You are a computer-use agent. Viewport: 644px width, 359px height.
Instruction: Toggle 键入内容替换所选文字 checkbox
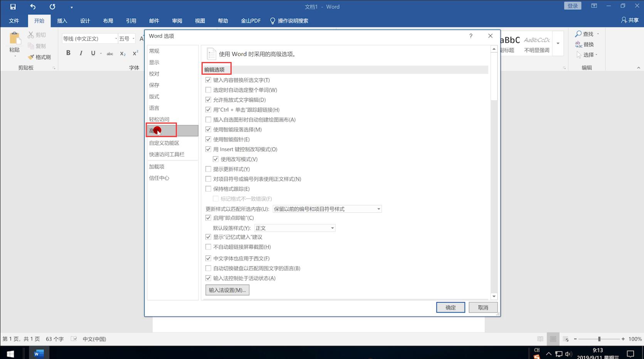[209, 80]
